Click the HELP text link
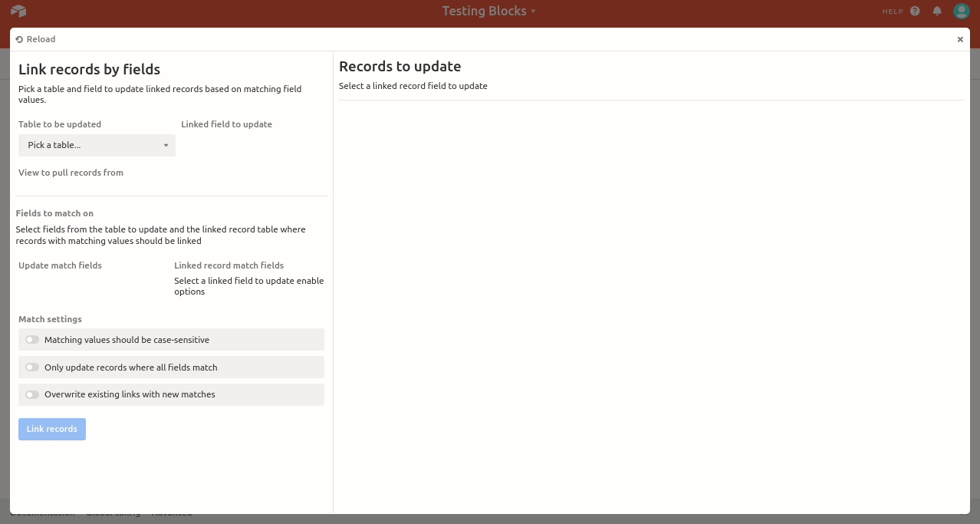Viewport: 980px width, 524px height. pyautogui.click(x=893, y=12)
